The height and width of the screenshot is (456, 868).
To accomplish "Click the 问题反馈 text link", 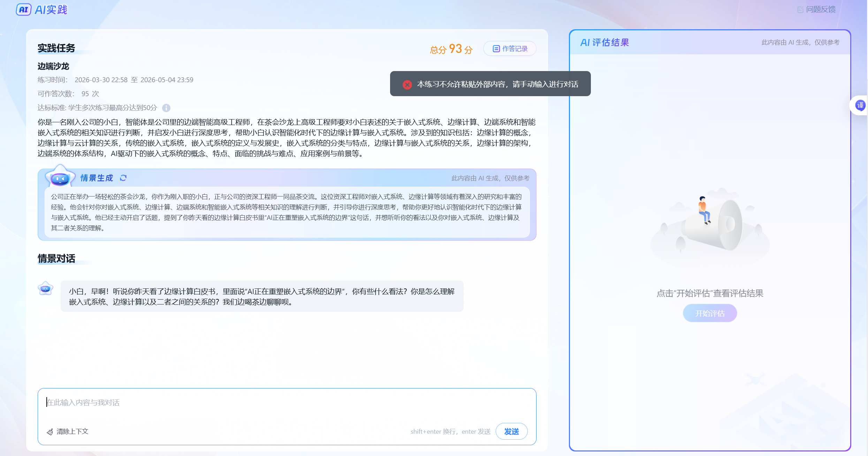I will pyautogui.click(x=821, y=9).
